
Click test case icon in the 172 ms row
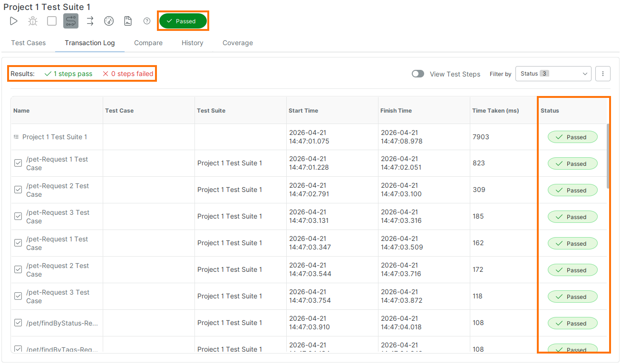coord(18,269)
